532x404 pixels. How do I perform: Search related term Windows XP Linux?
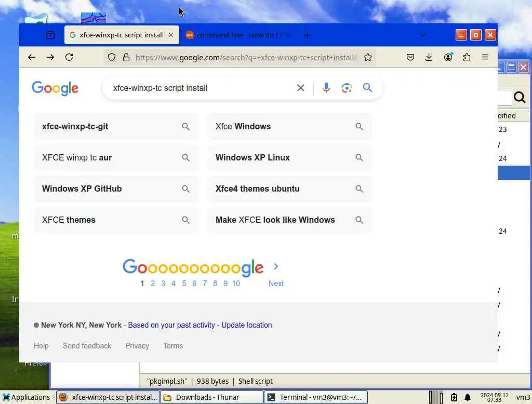(290, 158)
